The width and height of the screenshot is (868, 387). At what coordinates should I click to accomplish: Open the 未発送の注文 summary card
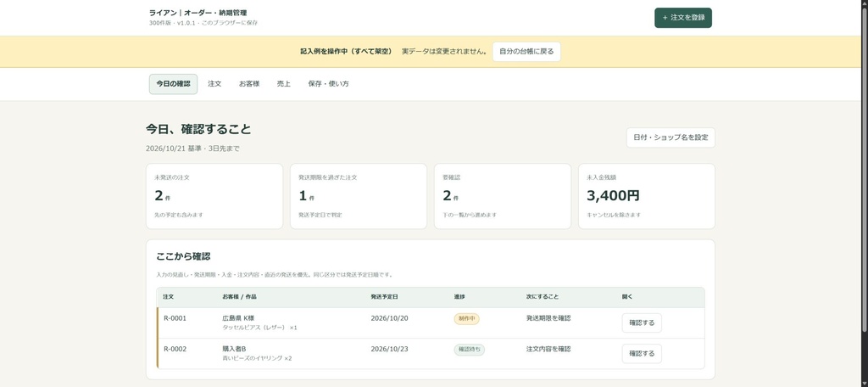coord(214,196)
